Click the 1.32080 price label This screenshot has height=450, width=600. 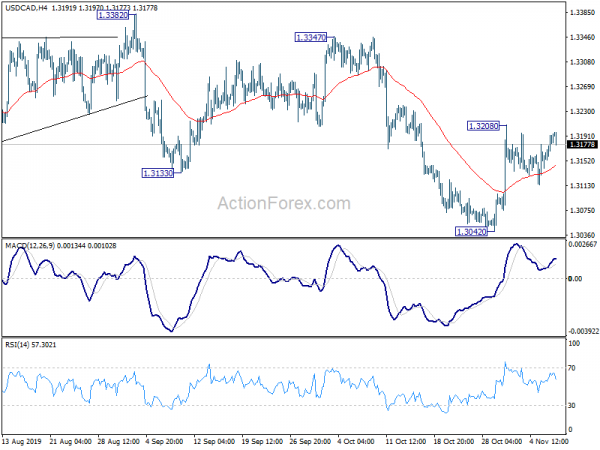pyautogui.click(x=483, y=126)
